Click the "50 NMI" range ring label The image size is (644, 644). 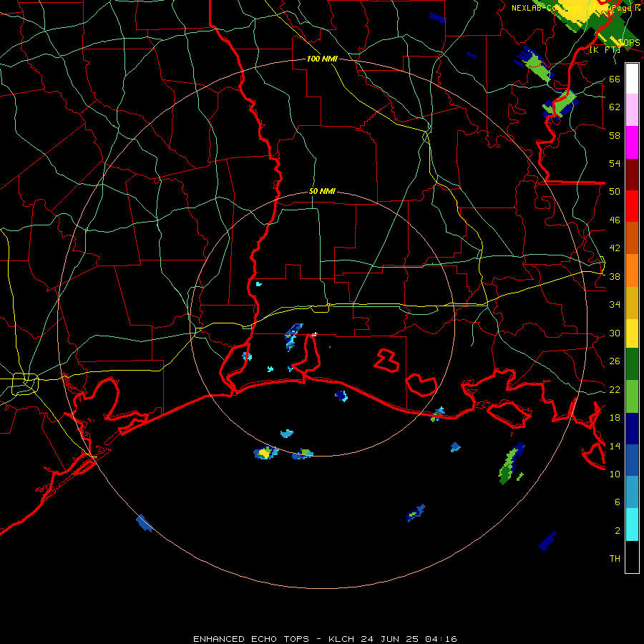322,191
